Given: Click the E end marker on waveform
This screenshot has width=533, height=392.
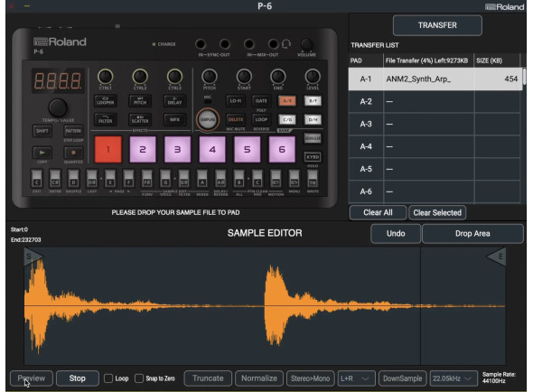Looking at the screenshot, I should click(x=497, y=257).
